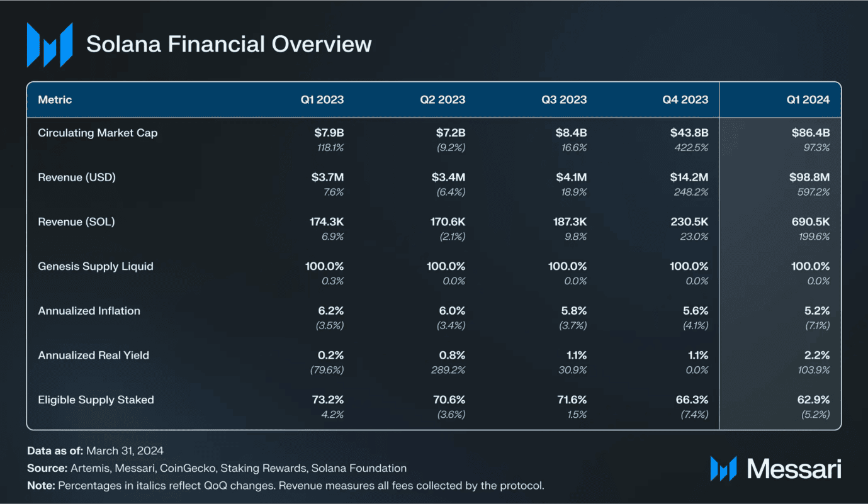Viewport: 868px width, 504px height.
Task: Click the Messari logo icon beside the title
Action: tap(50, 45)
